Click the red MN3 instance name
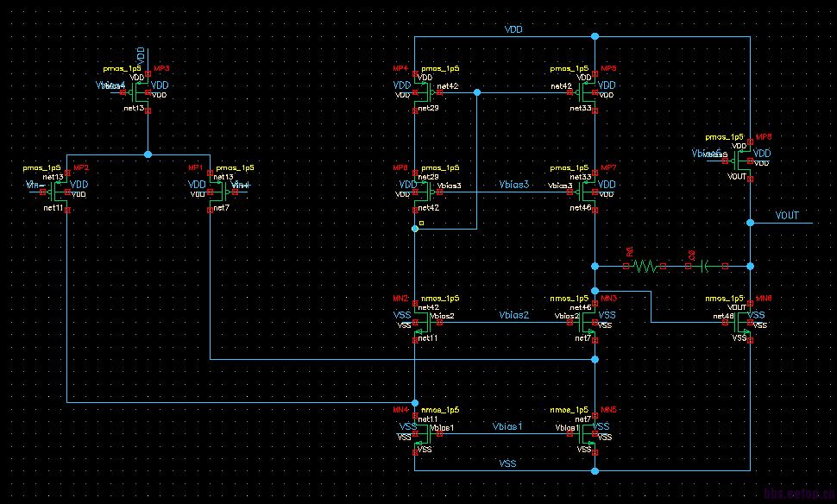The image size is (837, 504). click(609, 298)
